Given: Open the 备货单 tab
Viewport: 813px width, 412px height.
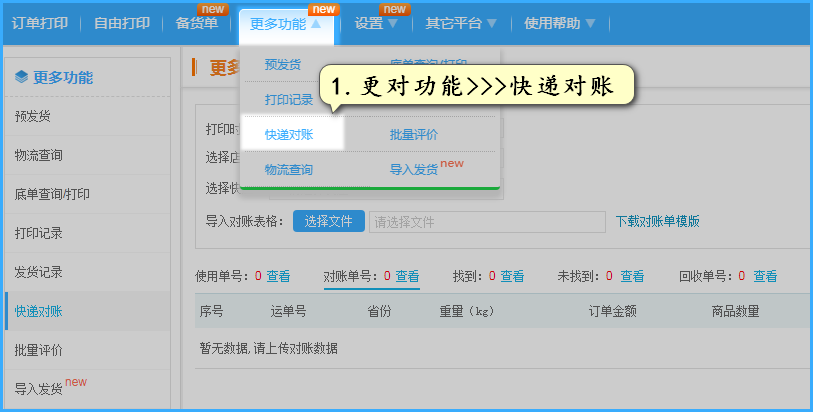Looking at the screenshot, I should coord(197,23).
